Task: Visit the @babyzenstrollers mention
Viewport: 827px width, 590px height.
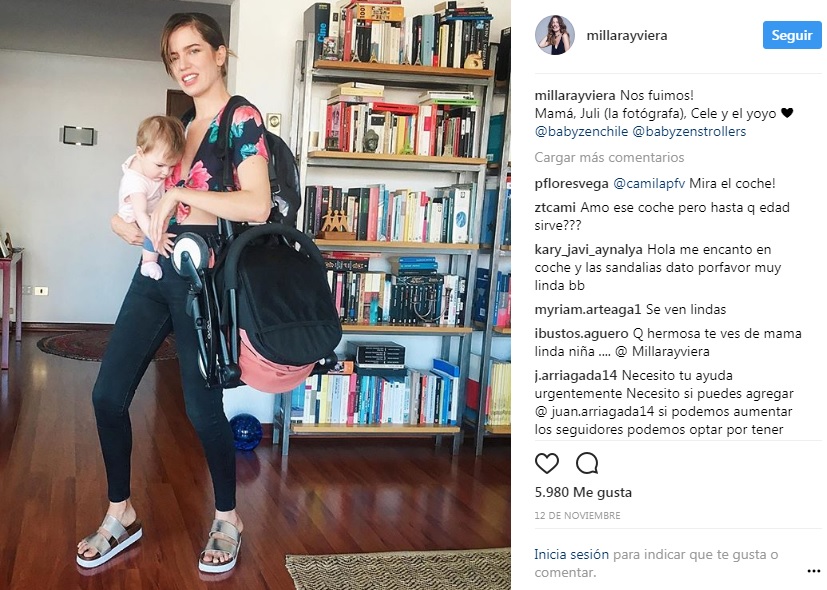Action: (689, 131)
